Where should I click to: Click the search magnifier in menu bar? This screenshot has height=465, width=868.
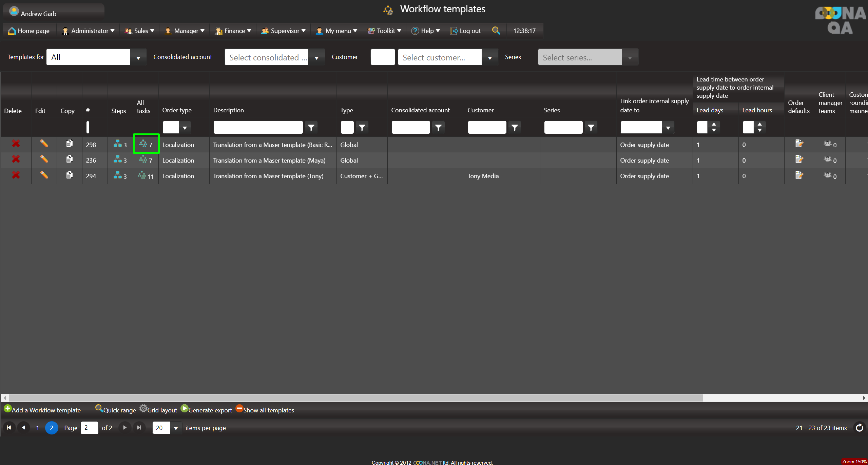point(496,31)
